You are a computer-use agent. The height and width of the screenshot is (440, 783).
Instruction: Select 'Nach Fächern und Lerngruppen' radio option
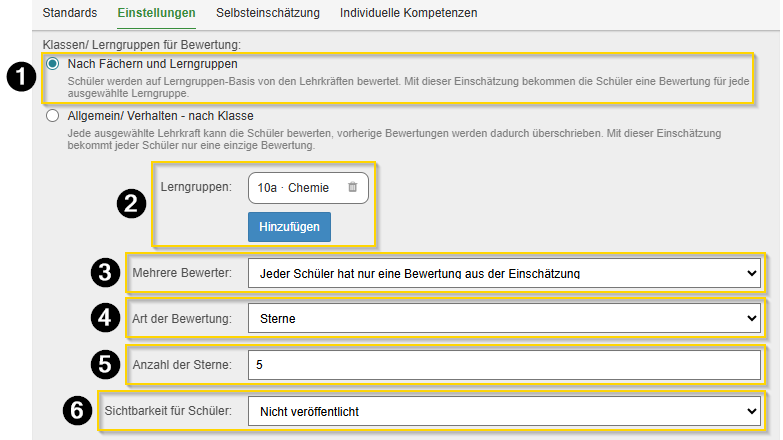pos(53,63)
